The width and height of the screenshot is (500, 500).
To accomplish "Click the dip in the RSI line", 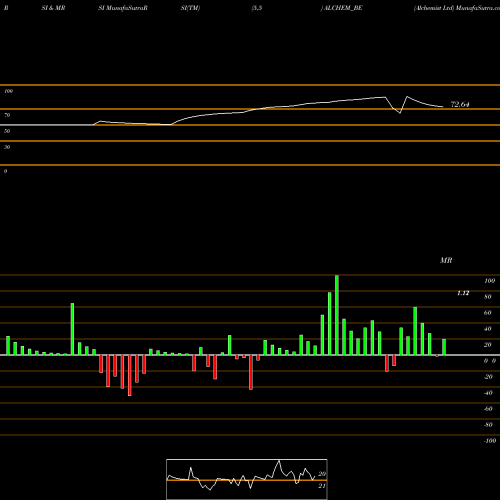I will pyautogui.click(x=400, y=113).
